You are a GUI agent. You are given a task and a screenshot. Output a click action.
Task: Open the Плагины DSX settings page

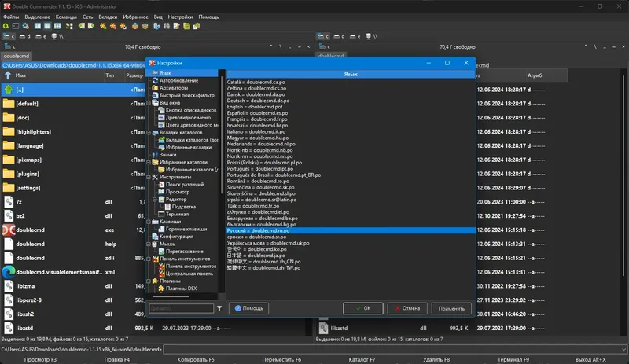click(x=182, y=289)
